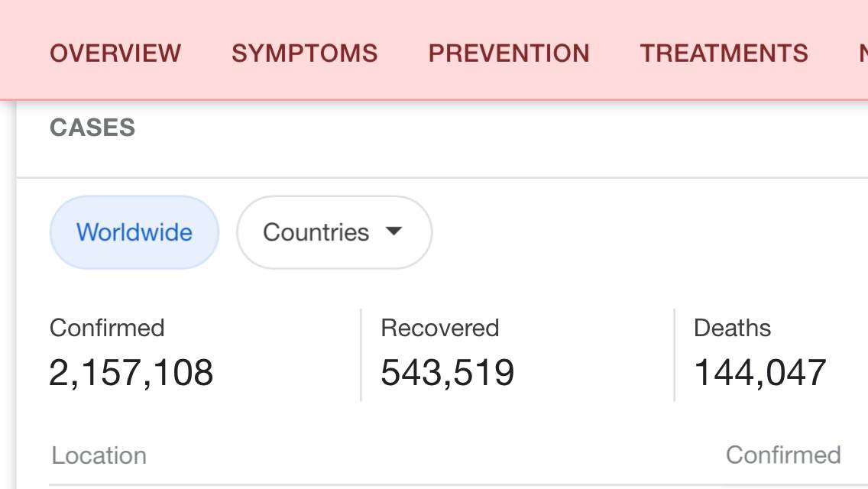Open the OVERVIEW tab

115,53
